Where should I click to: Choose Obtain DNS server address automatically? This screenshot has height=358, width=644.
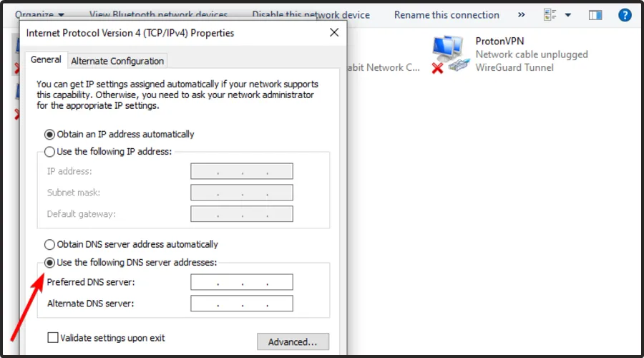coord(50,244)
